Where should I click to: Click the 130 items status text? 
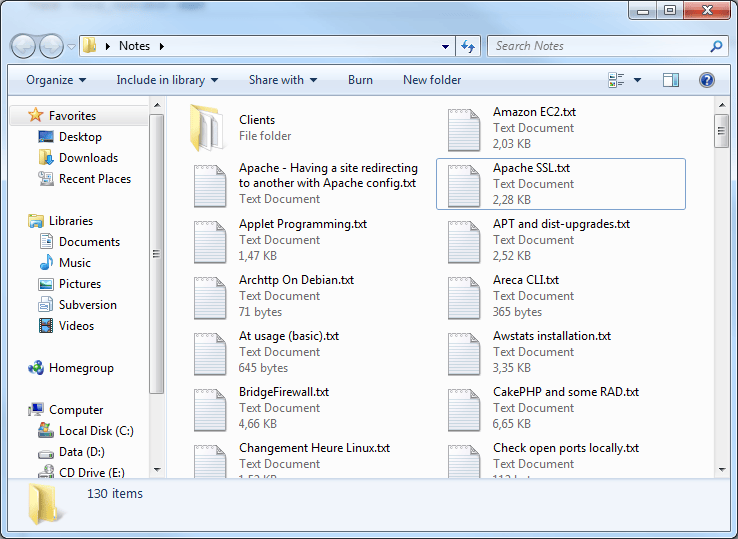coord(115,494)
